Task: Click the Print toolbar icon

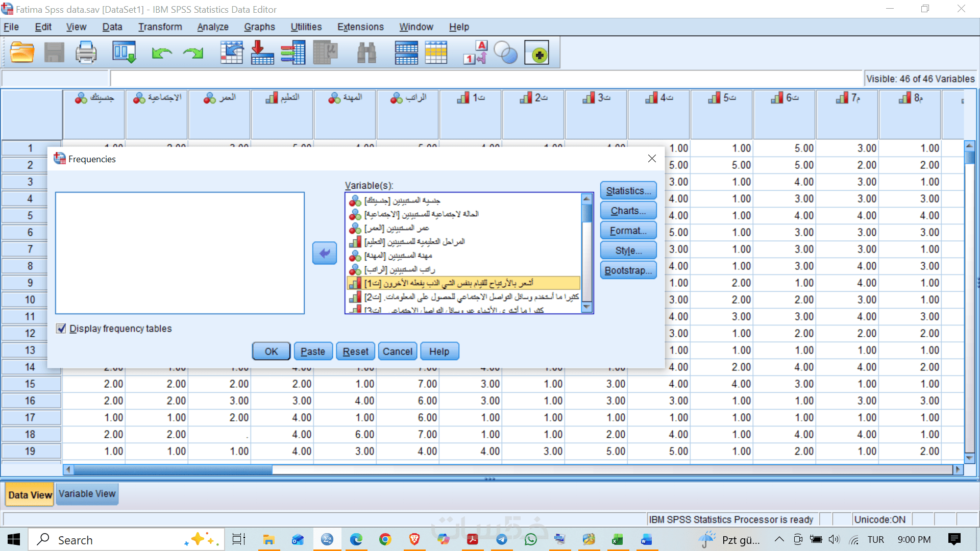Action: tap(86, 53)
